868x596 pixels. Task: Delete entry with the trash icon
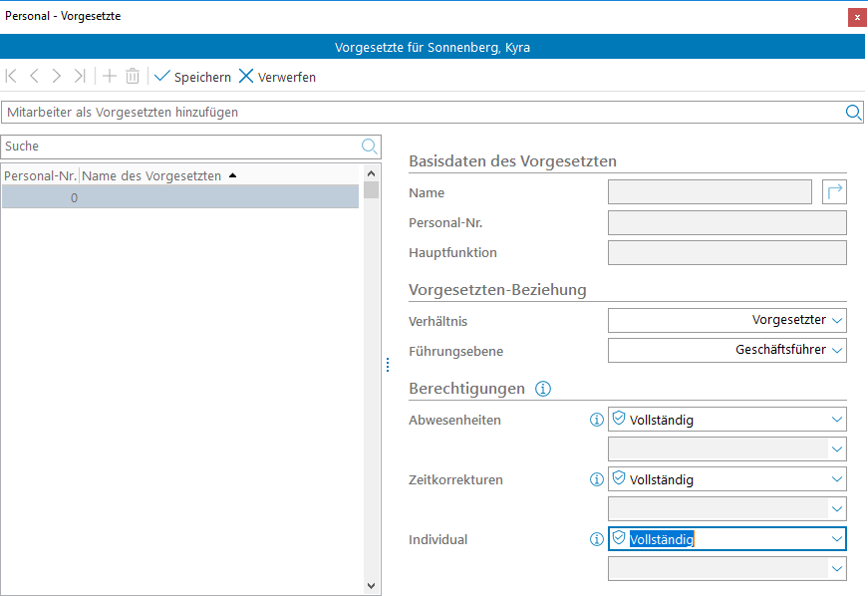[x=133, y=77]
